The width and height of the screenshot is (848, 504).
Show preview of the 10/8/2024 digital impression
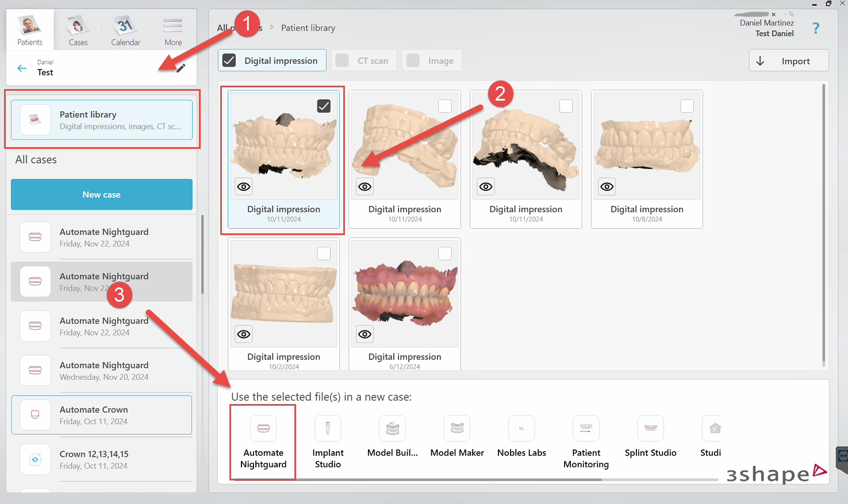607,186
